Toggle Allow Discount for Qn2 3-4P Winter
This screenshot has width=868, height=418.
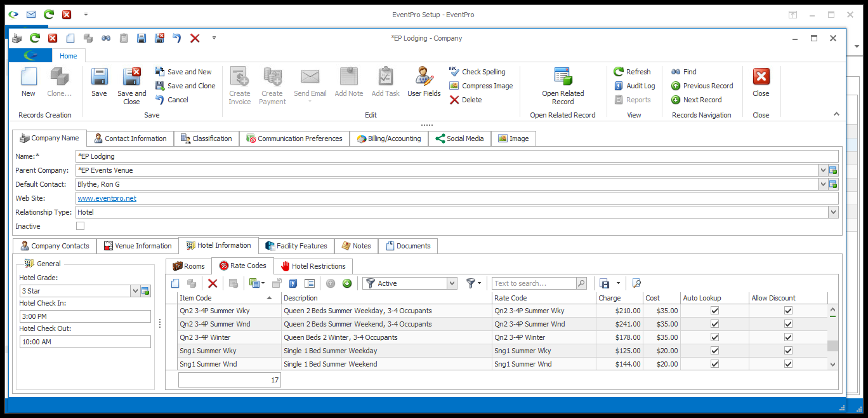pyautogui.click(x=788, y=337)
